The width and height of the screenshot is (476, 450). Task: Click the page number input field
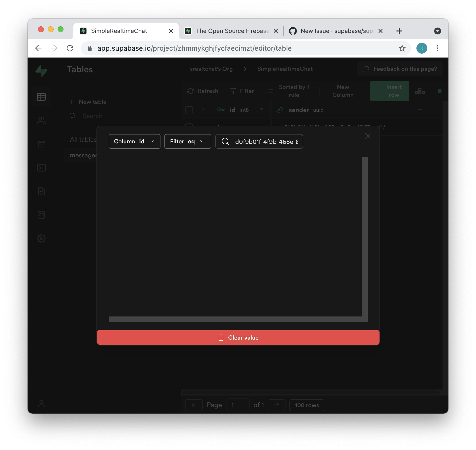pos(238,405)
